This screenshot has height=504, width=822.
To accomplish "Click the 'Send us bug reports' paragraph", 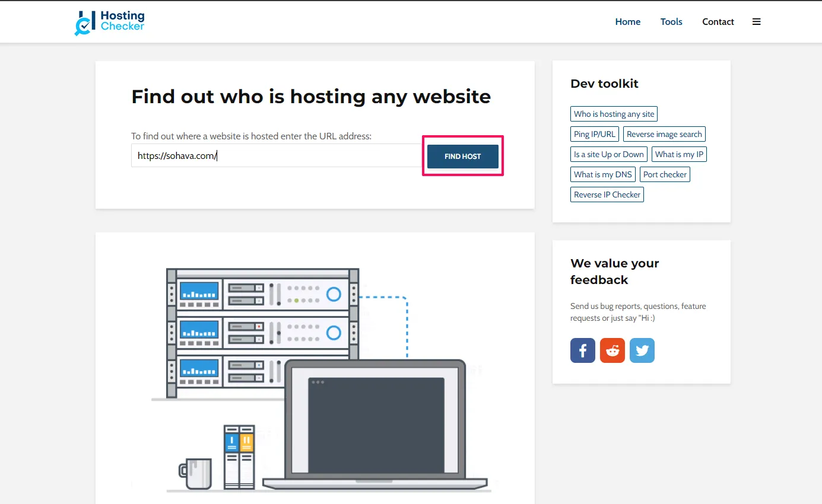I will 638,312.
